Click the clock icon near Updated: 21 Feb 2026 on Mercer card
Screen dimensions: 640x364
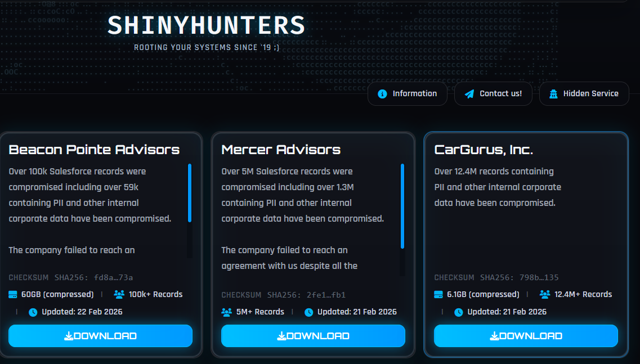[x=309, y=312]
